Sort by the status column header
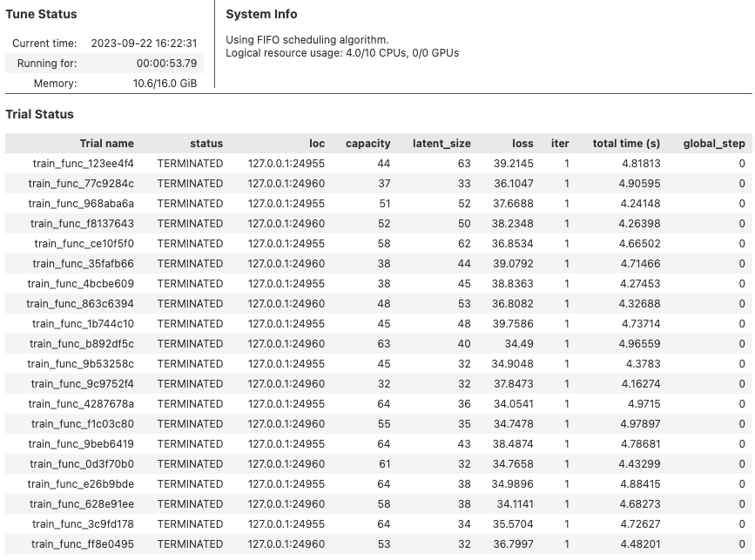 coord(207,144)
